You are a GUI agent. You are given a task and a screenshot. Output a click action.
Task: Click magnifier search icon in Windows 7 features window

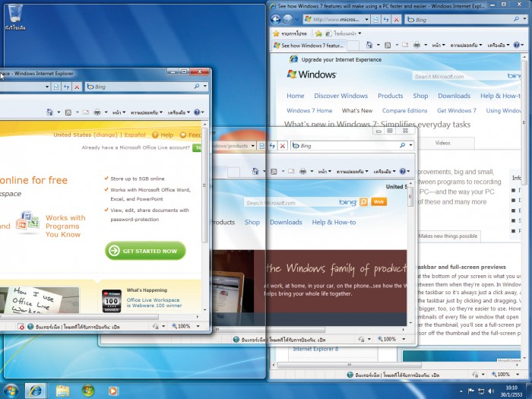point(516,19)
